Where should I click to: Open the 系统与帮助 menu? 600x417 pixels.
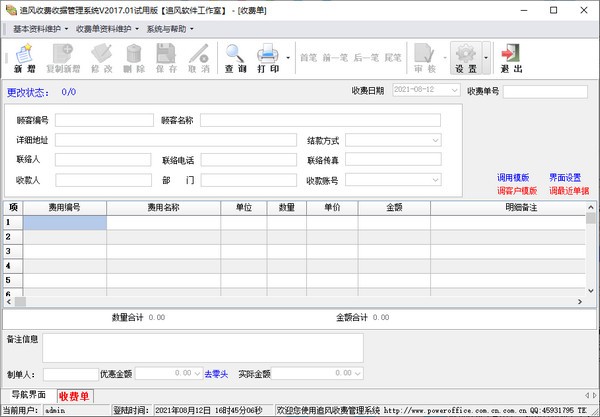coord(170,29)
